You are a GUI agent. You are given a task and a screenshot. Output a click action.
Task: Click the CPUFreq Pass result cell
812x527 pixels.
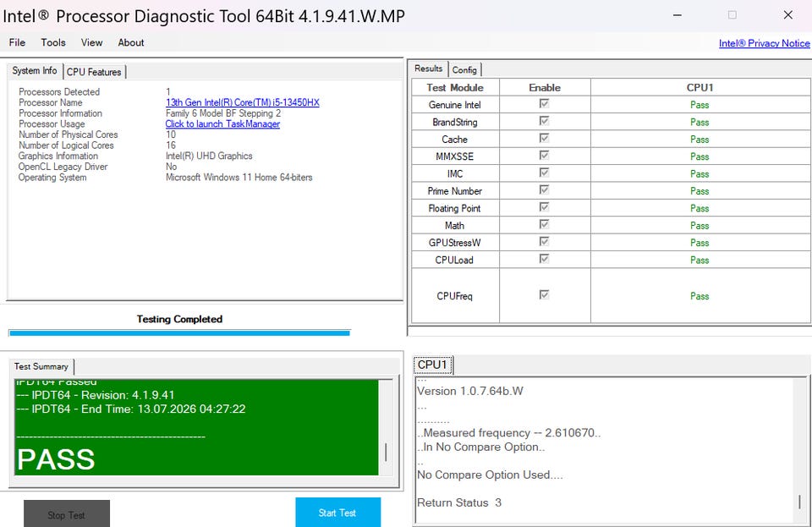click(x=700, y=296)
